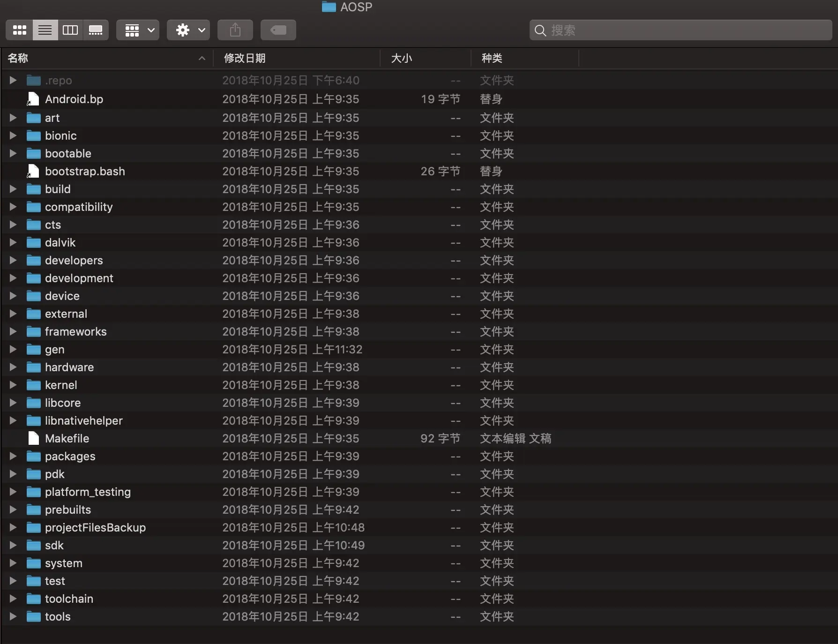Click the toolchain folder name

pyautogui.click(x=69, y=599)
